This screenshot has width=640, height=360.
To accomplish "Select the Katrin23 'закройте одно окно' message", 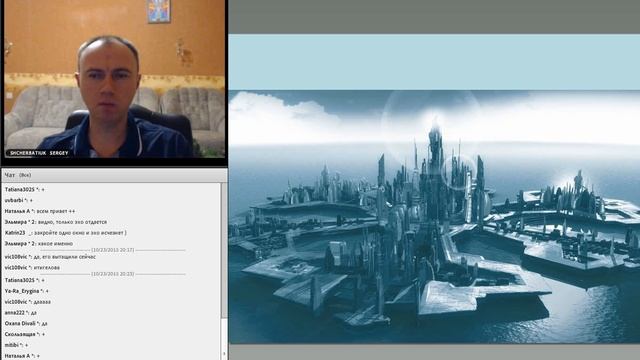I will click(x=66, y=233).
